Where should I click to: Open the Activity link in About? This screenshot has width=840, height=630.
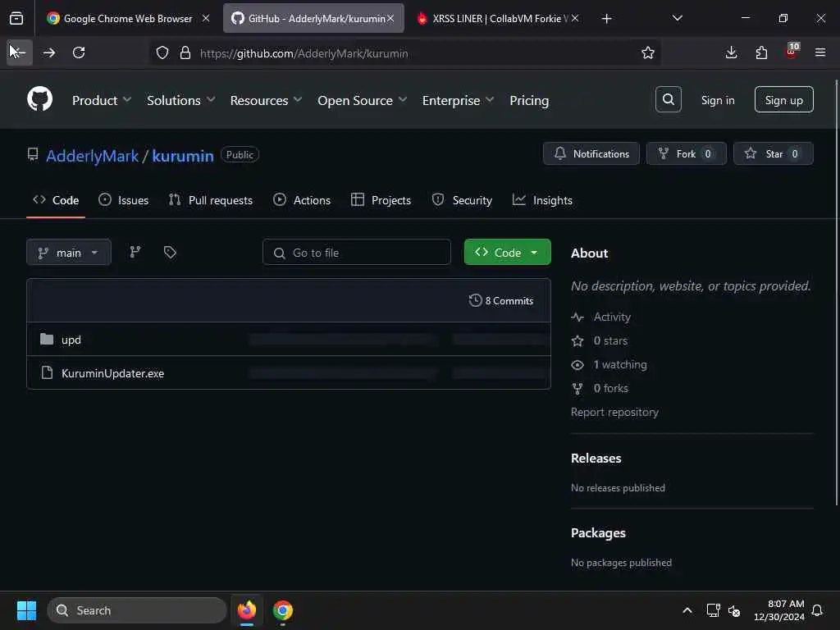(612, 317)
